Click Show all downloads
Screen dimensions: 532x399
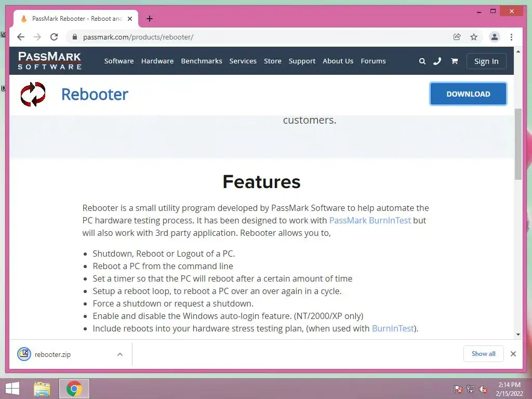484,353
